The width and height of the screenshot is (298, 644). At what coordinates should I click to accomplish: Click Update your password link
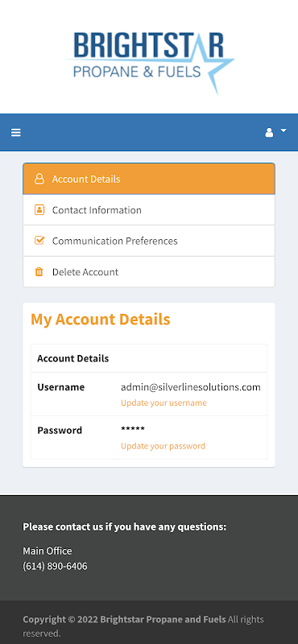163,446
